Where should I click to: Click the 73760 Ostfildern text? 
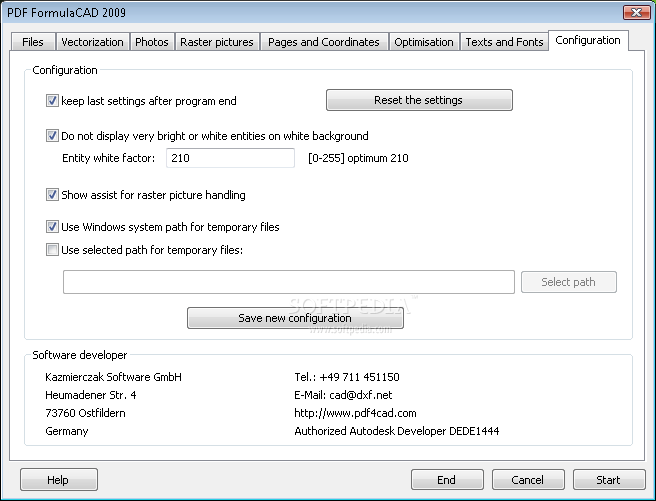(x=85, y=413)
